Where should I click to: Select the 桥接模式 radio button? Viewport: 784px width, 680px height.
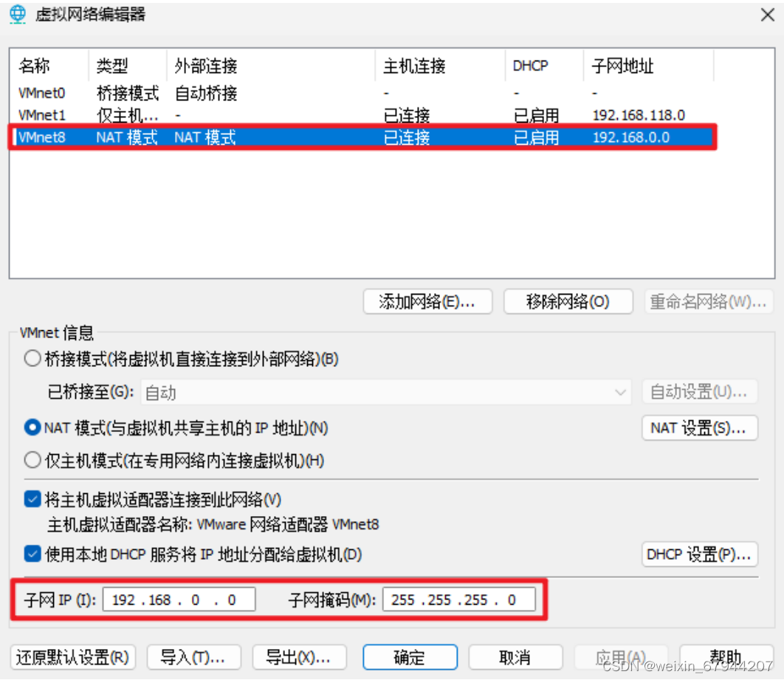point(32,359)
